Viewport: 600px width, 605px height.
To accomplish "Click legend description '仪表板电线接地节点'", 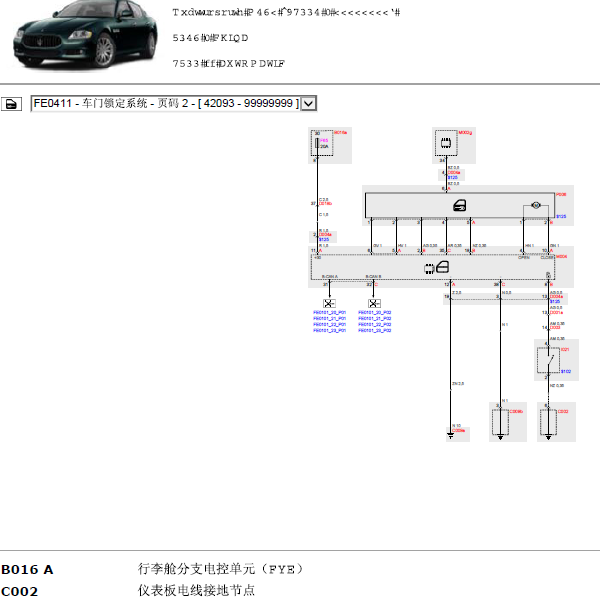I will (x=196, y=590).
